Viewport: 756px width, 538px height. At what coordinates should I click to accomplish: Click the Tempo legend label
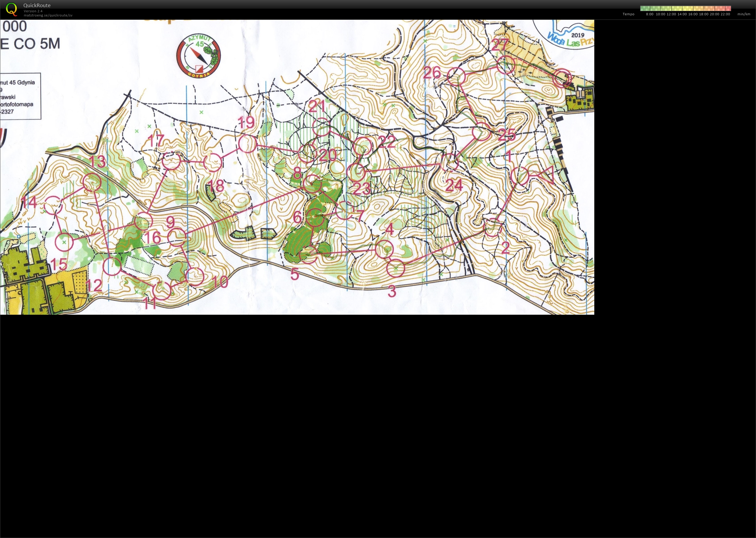pyautogui.click(x=628, y=14)
